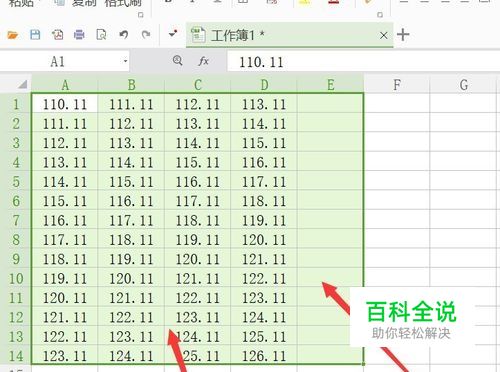
Task: Redo the last undone action
Action: pyautogui.click(x=146, y=34)
